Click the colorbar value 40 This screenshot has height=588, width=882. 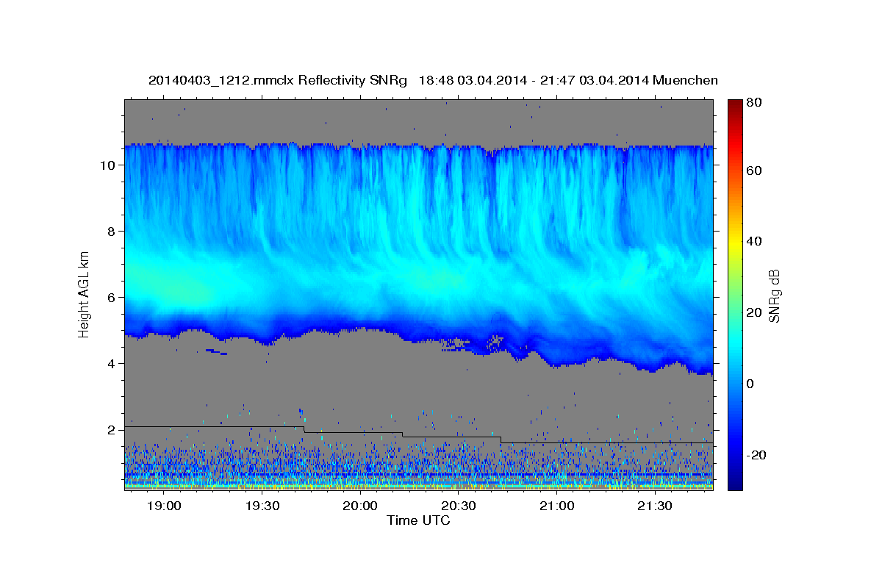[x=753, y=241]
